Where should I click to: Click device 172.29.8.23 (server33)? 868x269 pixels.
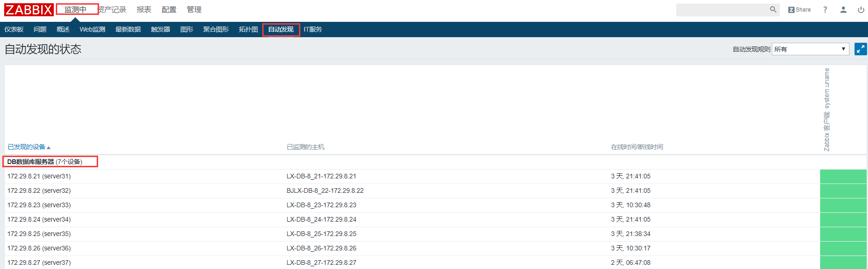click(39, 205)
